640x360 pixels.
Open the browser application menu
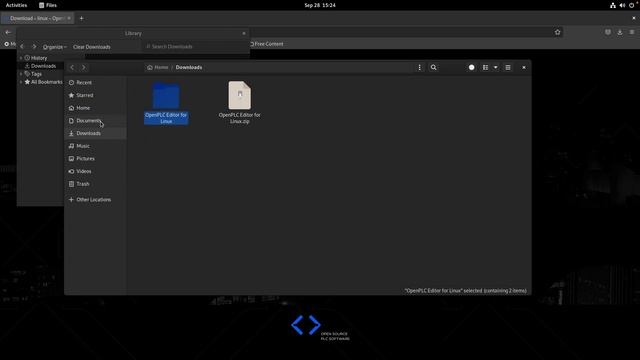631,32
